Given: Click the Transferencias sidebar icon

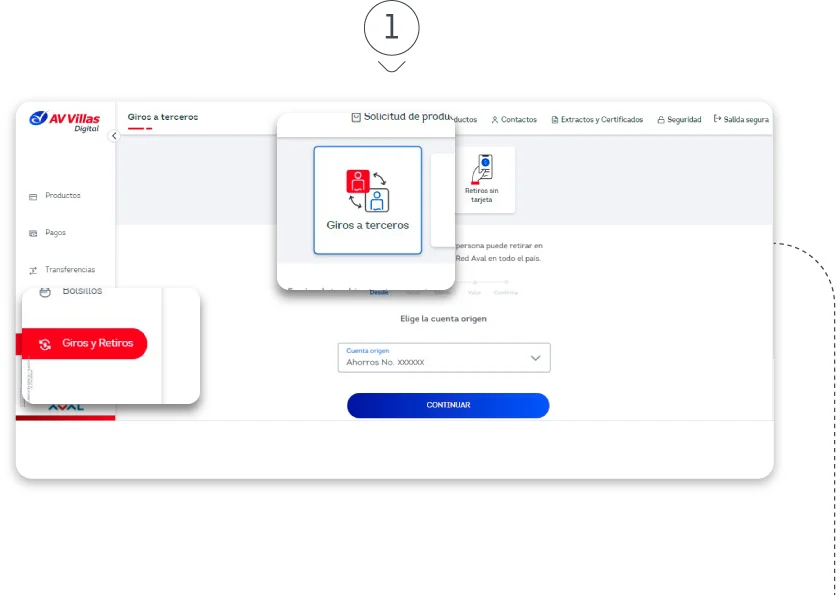Looking at the screenshot, I should coord(33,270).
